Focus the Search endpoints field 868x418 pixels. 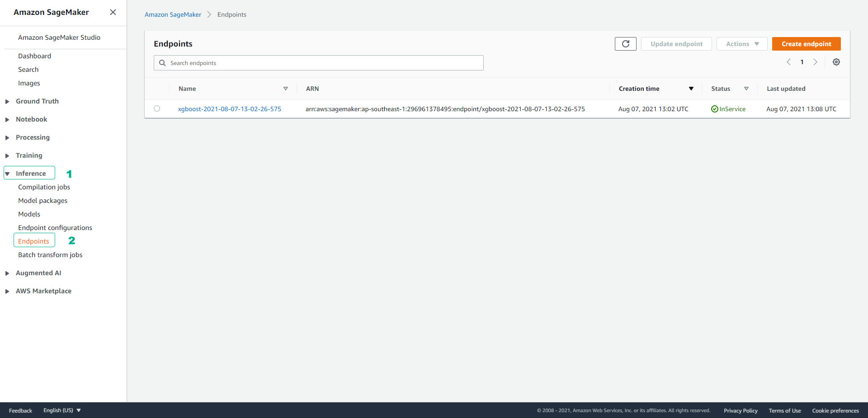pyautogui.click(x=319, y=63)
